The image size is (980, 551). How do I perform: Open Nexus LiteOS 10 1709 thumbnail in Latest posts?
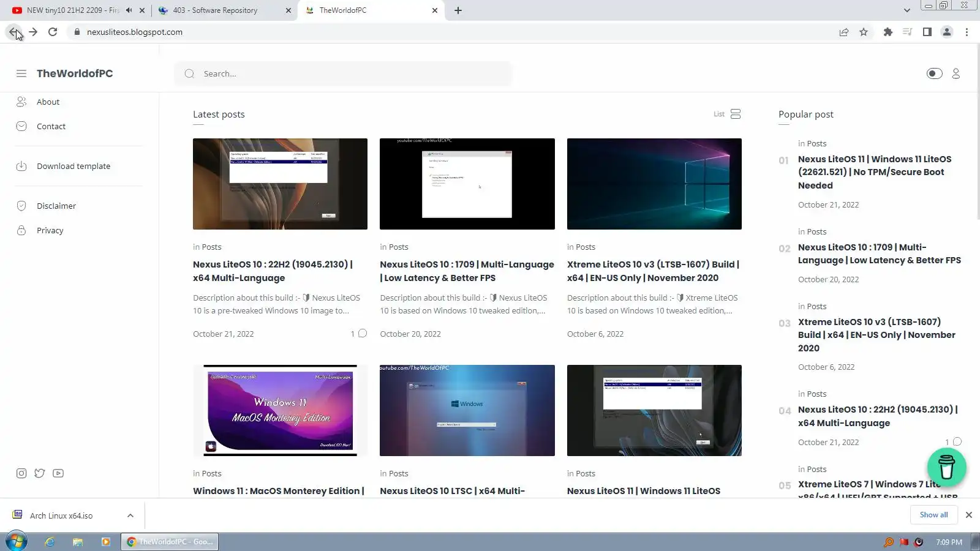point(467,184)
